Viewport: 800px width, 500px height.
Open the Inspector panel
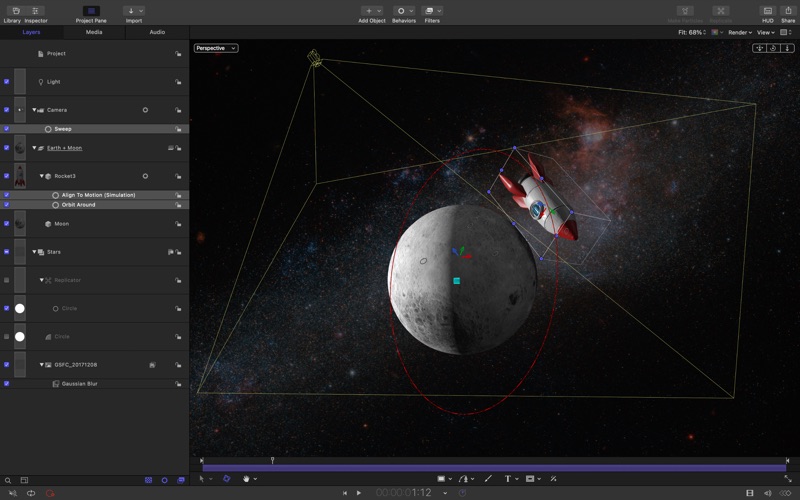coord(36,11)
